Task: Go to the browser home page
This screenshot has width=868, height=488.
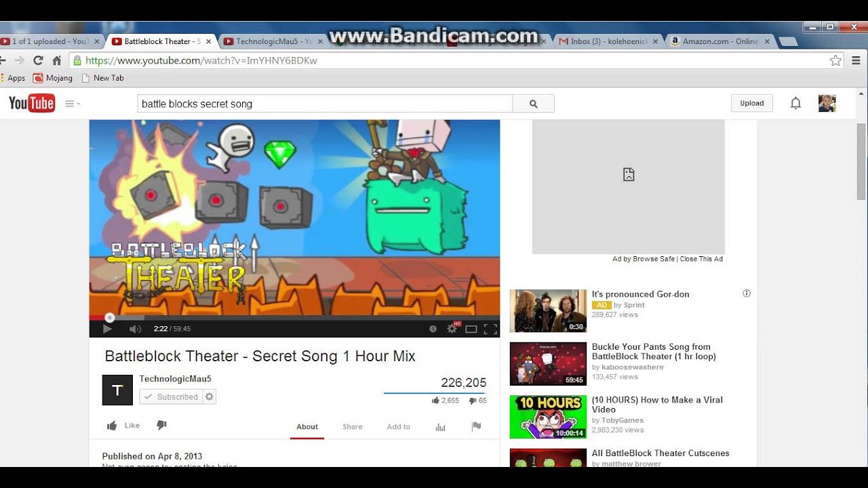Action: coord(57,60)
